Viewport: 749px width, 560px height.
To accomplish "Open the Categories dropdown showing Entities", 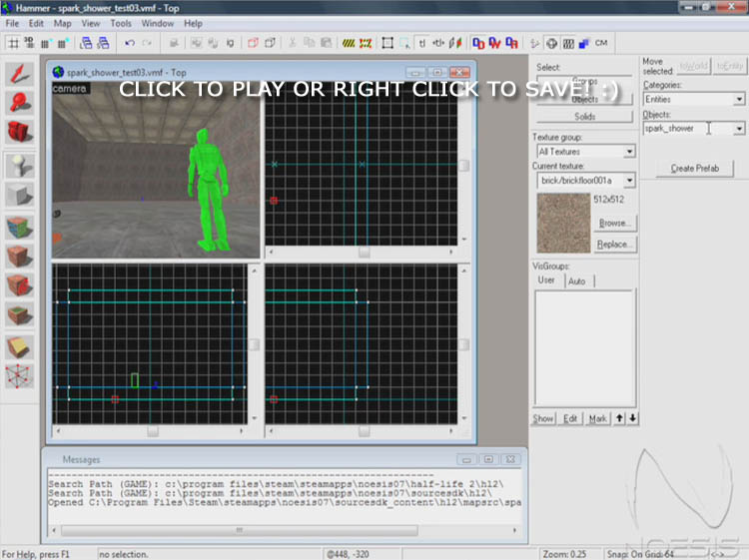I will 739,100.
